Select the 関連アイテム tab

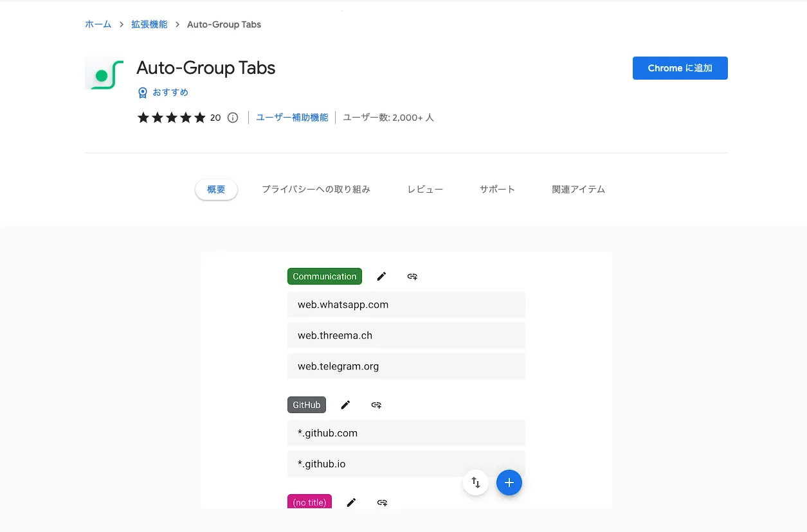pyautogui.click(x=577, y=189)
